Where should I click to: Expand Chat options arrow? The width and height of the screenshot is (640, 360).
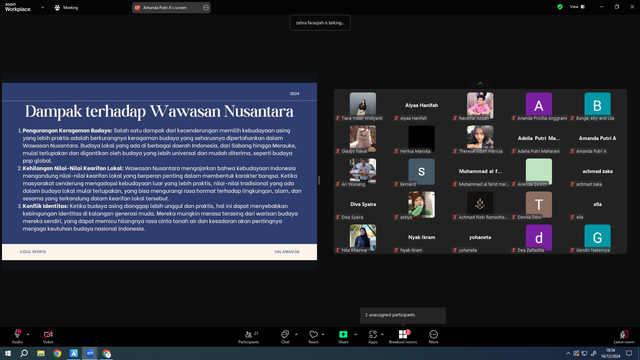(296, 334)
